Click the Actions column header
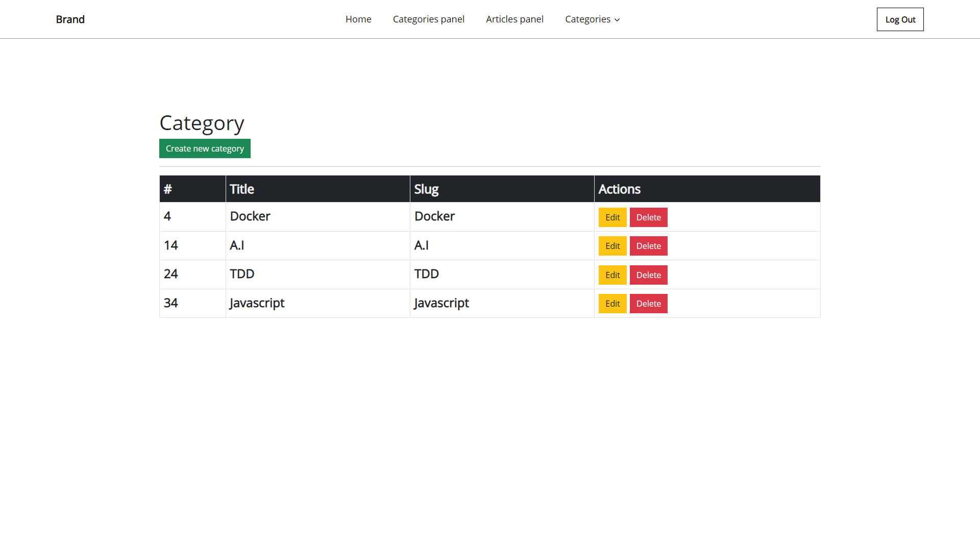Viewport: 980px width, 551px height. 619,189
